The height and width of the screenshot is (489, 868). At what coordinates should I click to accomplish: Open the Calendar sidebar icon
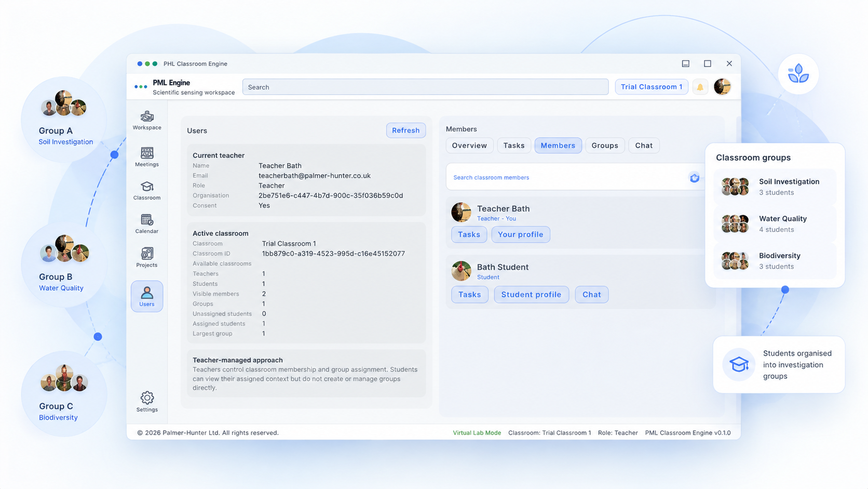[x=147, y=223]
